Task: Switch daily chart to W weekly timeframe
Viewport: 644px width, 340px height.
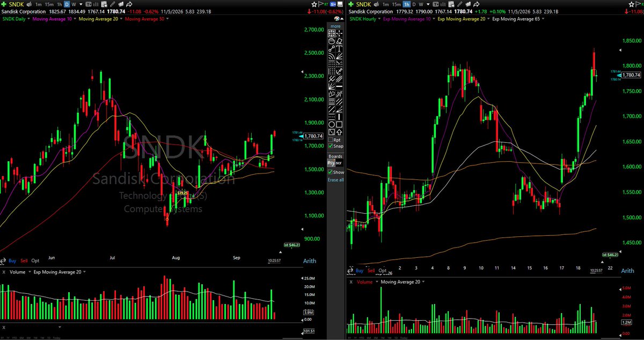Action: [74, 4]
